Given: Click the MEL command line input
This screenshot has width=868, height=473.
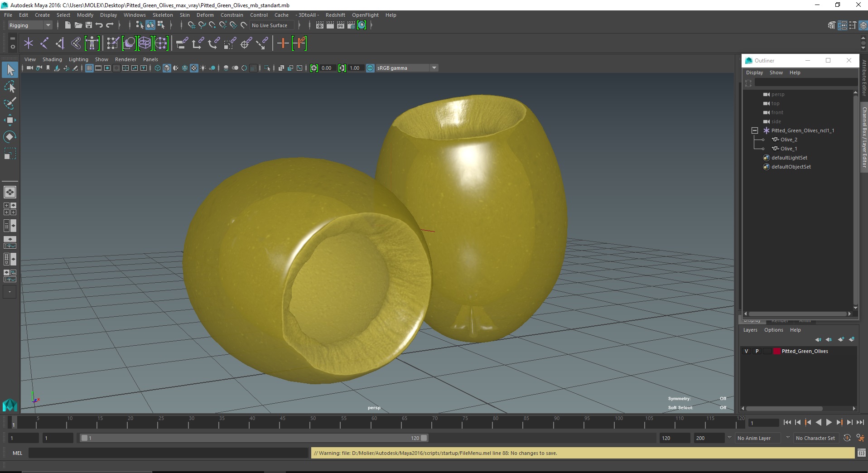Looking at the screenshot, I should click(168, 453).
